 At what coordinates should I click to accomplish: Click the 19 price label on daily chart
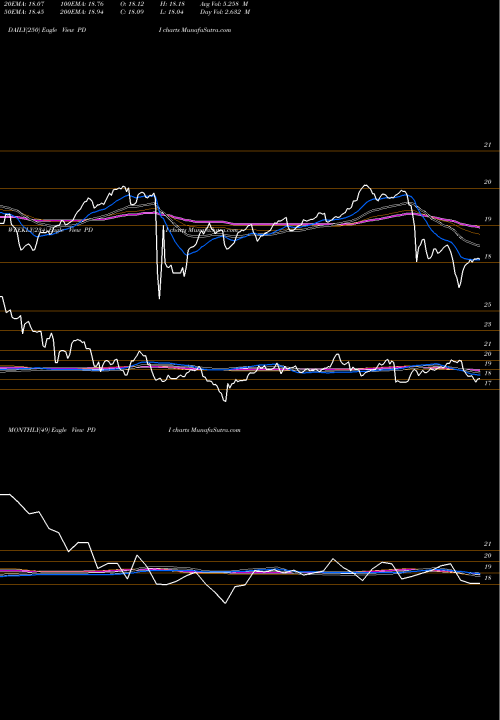[x=488, y=219]
